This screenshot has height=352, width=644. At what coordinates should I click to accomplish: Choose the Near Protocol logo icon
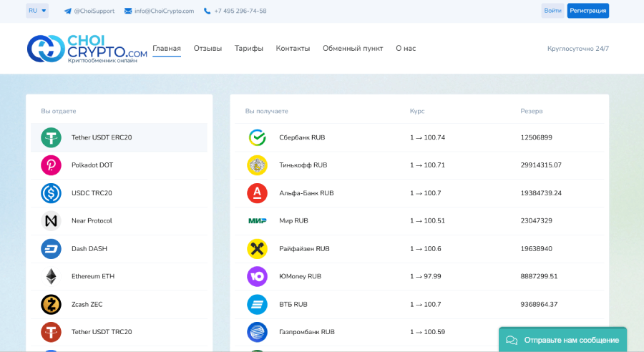pos(51,221)
